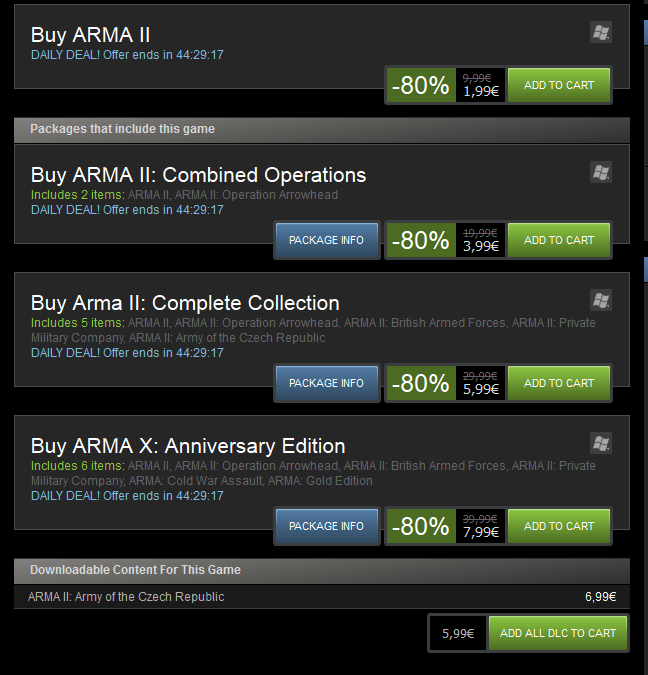Click the Buy Arma II: Complete Collection title
Viewport: 648px width, 675px height.
pyautogui.click(x=185, y=303)
